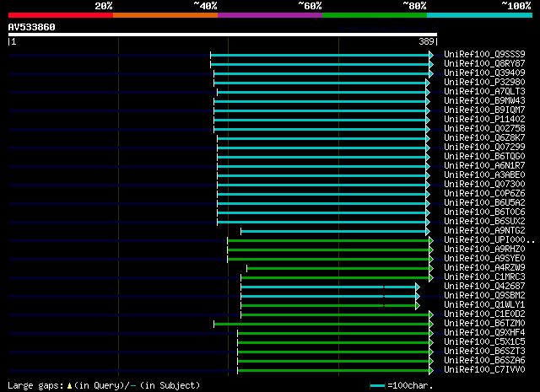
Task: Open subject UniRef100_Q9SSS9
Action: tap(484, 54)
